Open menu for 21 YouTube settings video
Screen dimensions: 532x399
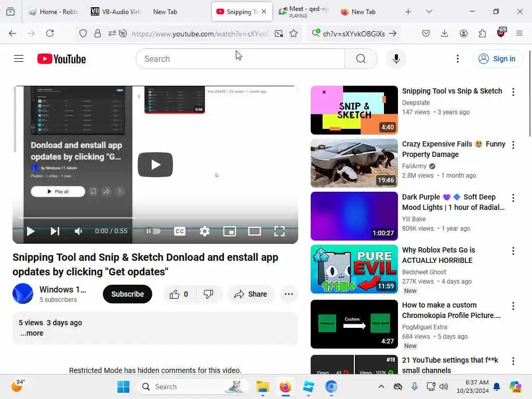click(x=513, y=361)
